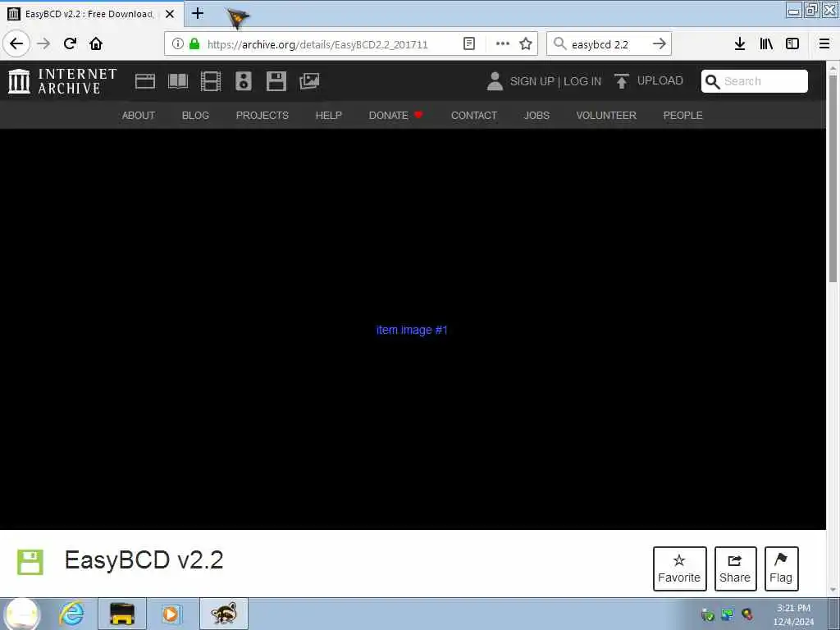Click the network tray icon

click(728, 614)
